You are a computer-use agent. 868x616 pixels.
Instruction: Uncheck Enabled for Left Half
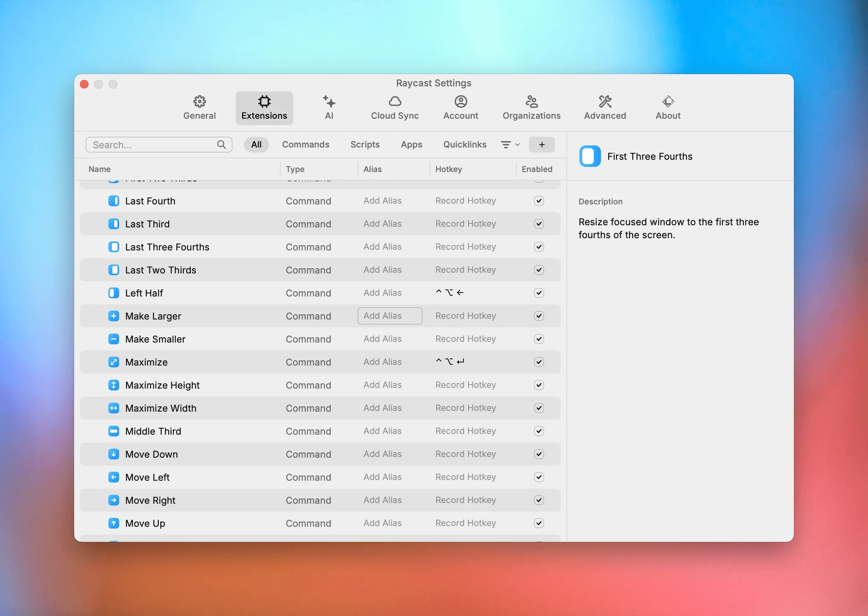click(539, 293)
